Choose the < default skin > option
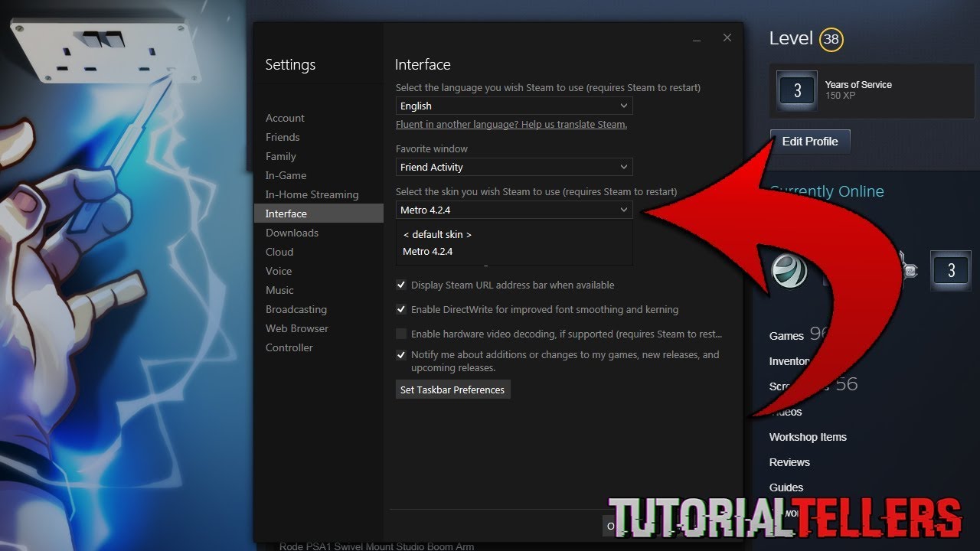This screenshot has width=980, height=551. pos(437,235)
